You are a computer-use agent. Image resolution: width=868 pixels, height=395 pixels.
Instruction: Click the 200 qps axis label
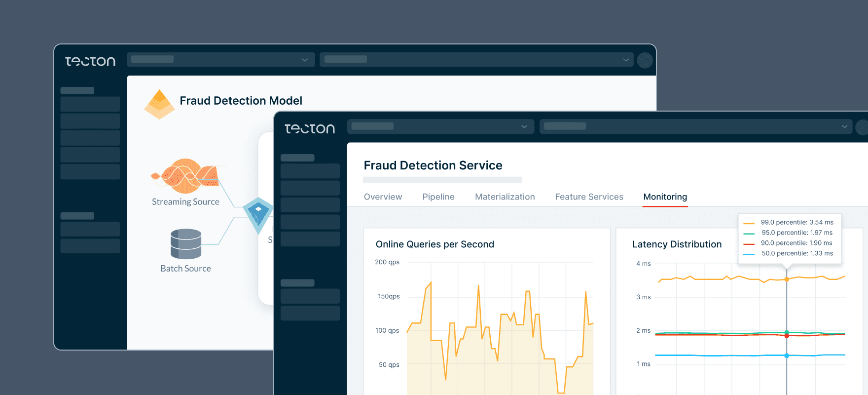point(387,262)
